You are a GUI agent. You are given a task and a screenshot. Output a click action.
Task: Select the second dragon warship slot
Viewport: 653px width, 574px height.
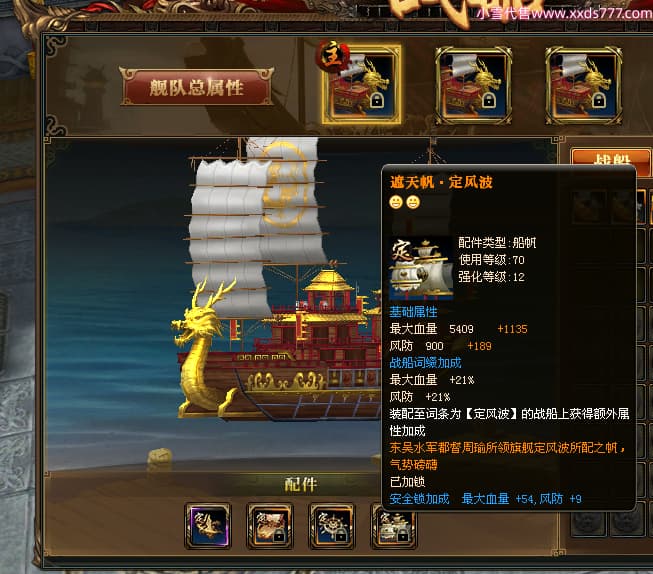[x=474, y=86]
